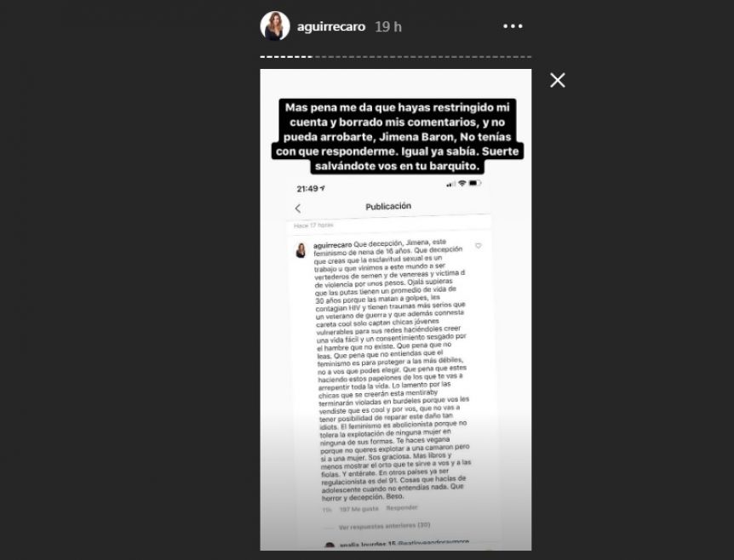The width and height of the screenshot is (734, 560).
Task: Tap the Responder reply link
Action: 402,507
